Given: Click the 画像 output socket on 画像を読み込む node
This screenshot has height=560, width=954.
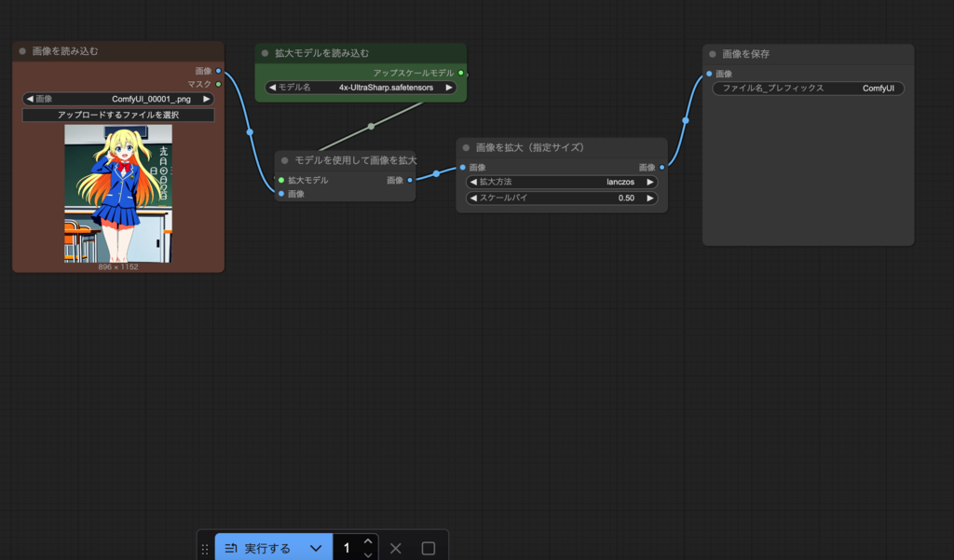Looking at the screenshot, I should pos(218,71).
